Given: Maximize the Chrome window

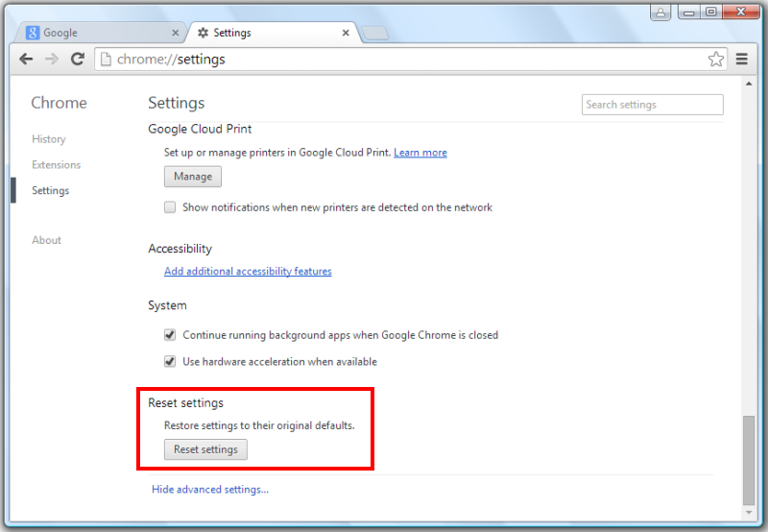Looking at the screenshot, I should coord(710,12).
